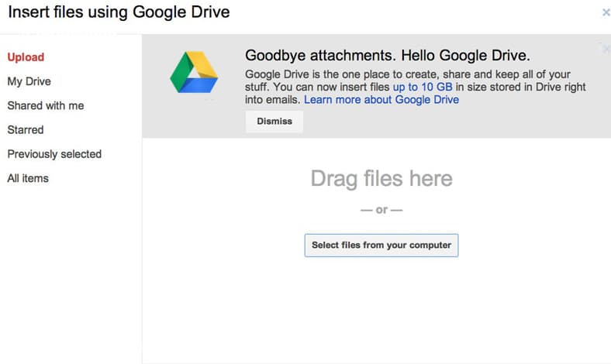Open Learn more about Google Drive link
This screenshot has height=364, width=611.
tap(381, 100)
